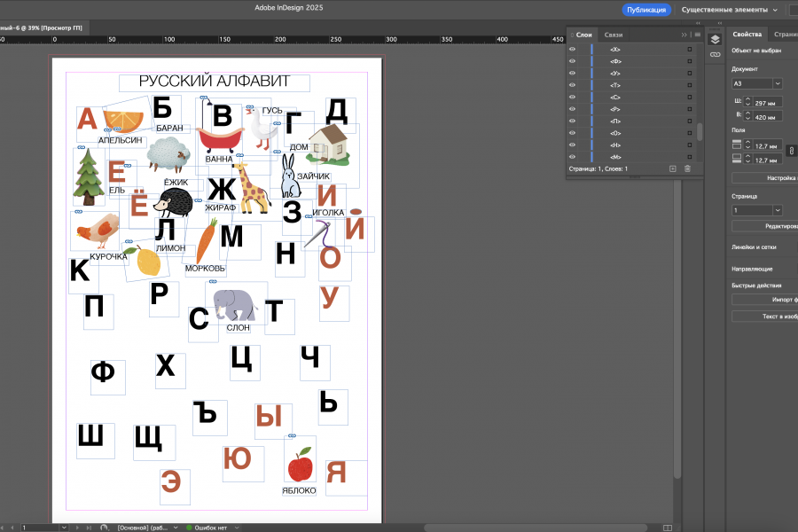Open the Существенные элементы workspace dropdown
This screenshot has height=532, width=798.
[x=730, y=9]
